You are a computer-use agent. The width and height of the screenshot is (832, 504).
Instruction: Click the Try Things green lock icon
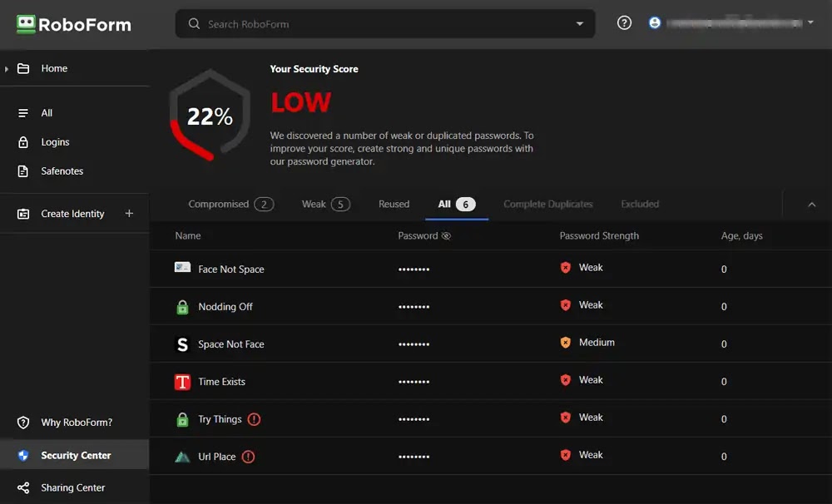[182, 419]
